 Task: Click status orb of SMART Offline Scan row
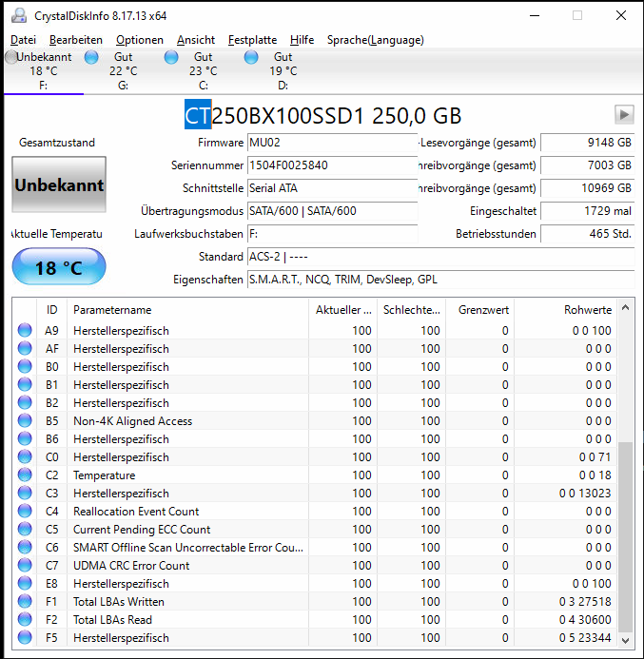(25, 547)
